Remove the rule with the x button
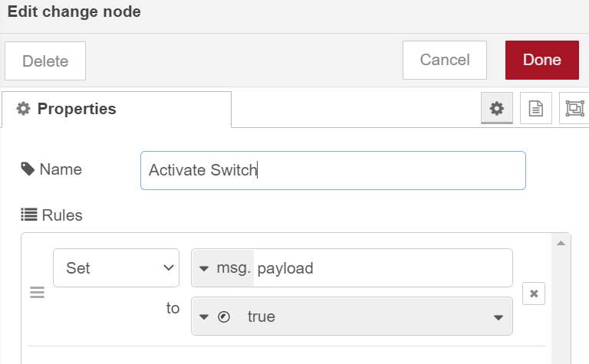589x364 pixels. (534, 293)
